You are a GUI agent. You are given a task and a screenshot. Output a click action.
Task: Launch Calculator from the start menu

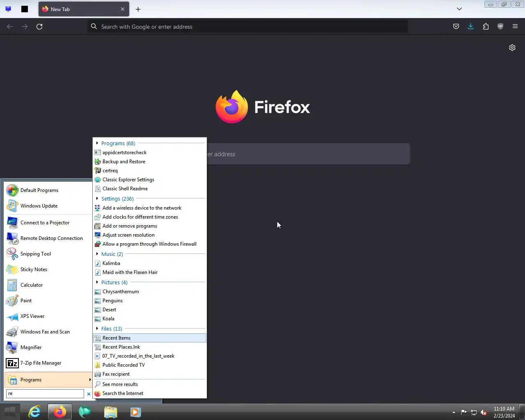coord(48,285)
